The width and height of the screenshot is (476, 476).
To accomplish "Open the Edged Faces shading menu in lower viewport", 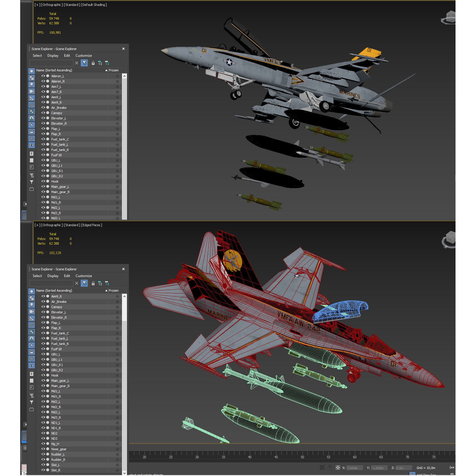I will tap(92, 225).
